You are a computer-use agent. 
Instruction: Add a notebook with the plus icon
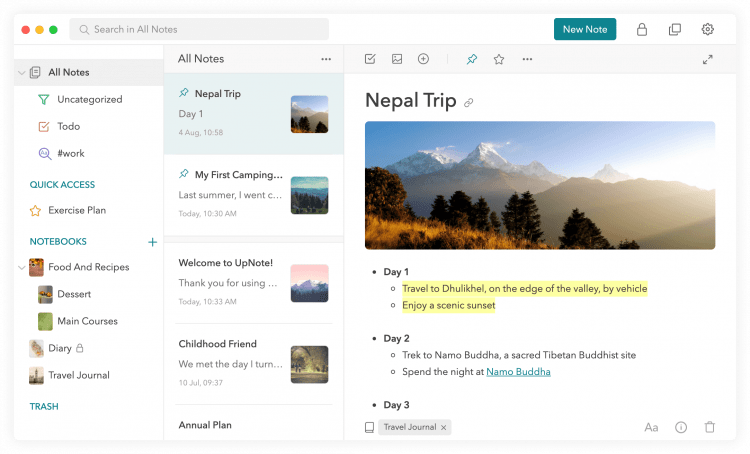[152, 242]
